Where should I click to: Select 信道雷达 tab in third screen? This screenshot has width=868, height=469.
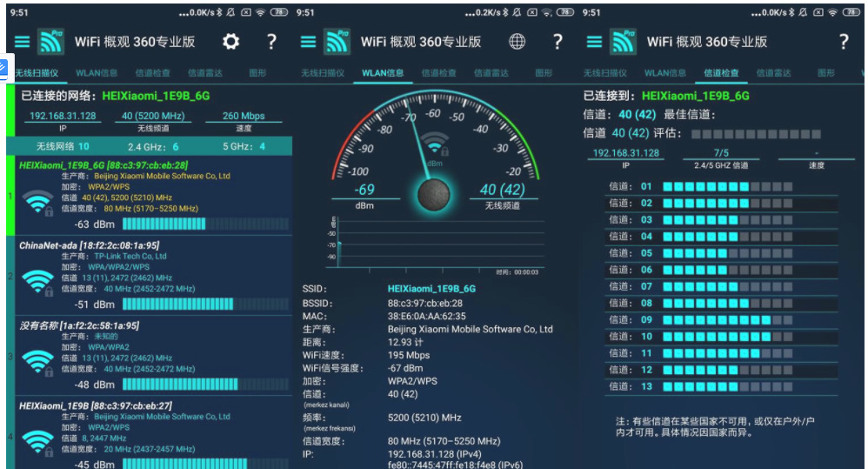[x=774, y=73]
